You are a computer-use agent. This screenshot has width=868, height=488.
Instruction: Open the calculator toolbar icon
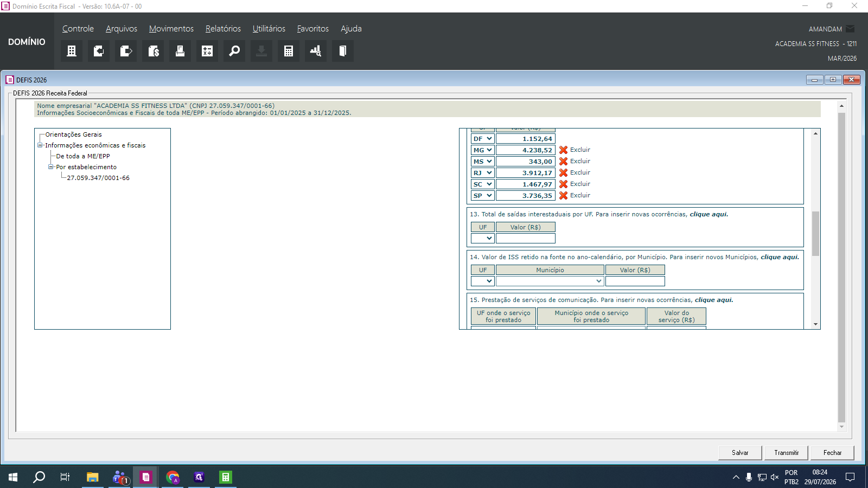289,51
